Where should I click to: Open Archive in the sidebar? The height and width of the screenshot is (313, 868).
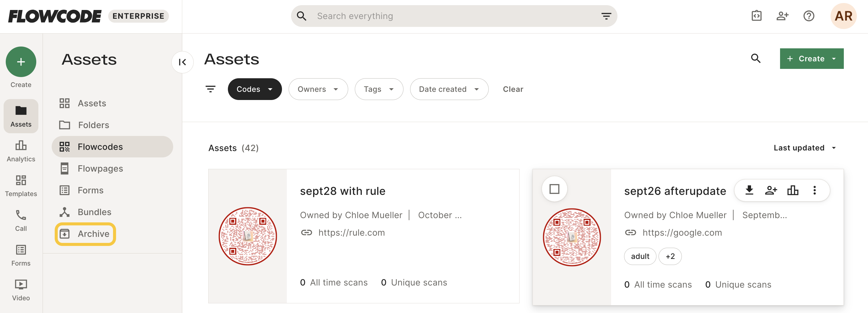tap(85, 234)
